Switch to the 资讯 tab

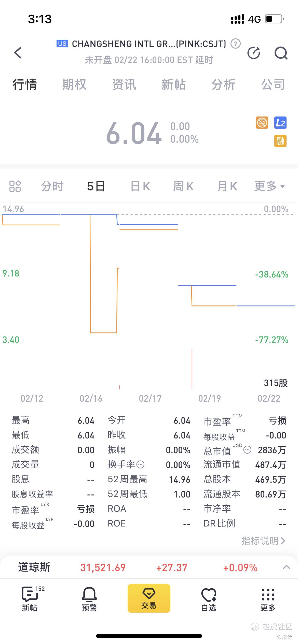[x=124, y=84]
